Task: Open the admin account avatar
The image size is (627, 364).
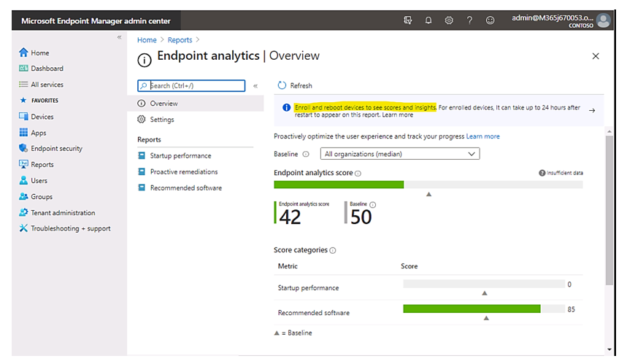Action: 603,20
